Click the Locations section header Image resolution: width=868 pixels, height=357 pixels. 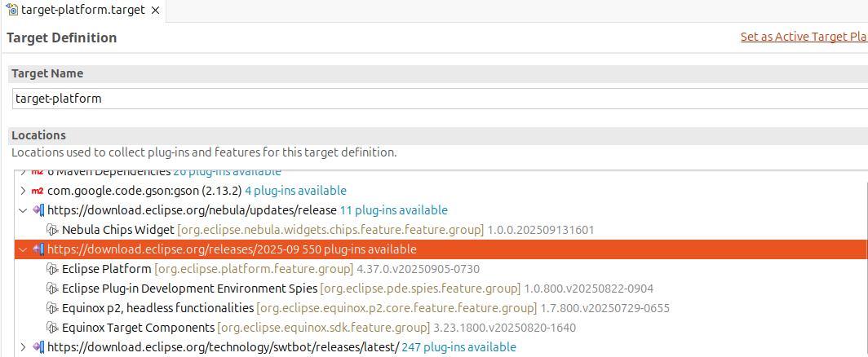click(x=440, y=135)
